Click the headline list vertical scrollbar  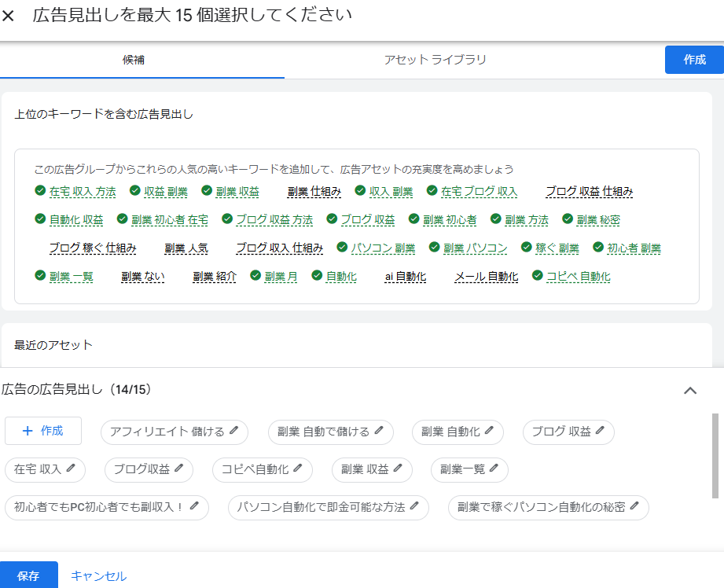click(x=715, y=456)
